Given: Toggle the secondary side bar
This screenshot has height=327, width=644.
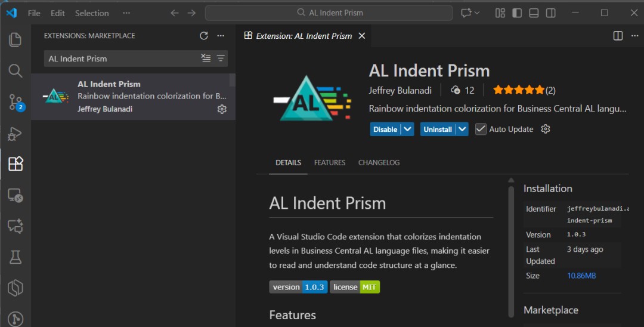Looking at the screenshot, I should [551, 13].
